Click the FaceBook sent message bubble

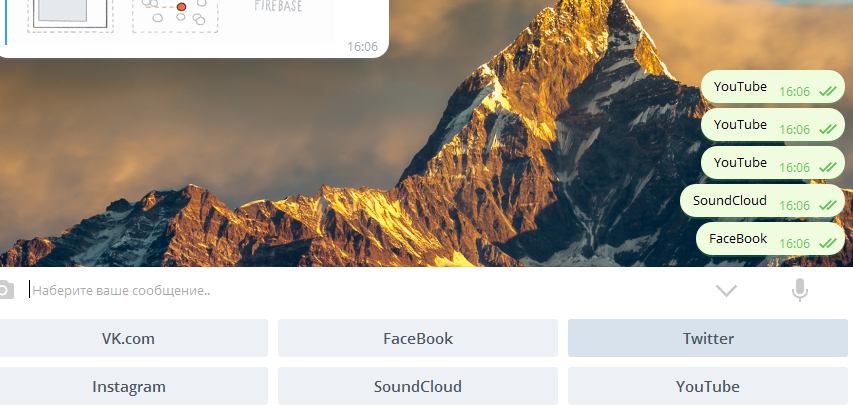pos(770,238)
